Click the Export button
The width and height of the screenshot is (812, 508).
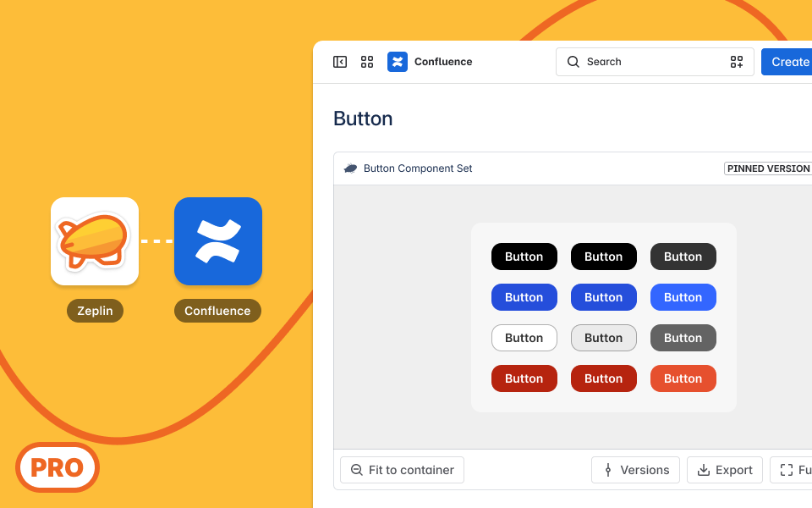(725, 470)
